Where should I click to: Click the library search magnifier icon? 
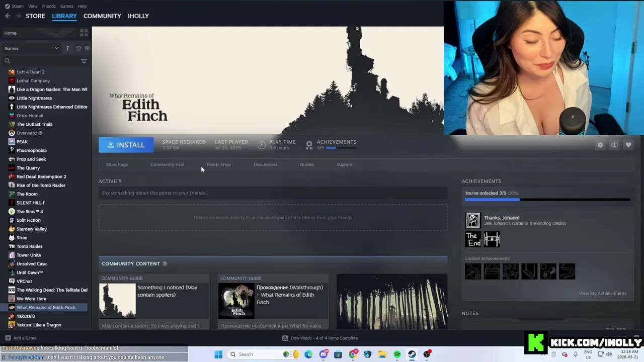[8, 61]
